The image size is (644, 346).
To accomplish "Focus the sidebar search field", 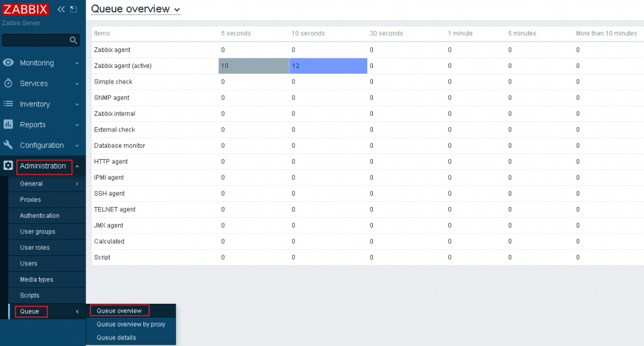I will pyautogui.click(x=41, y=40).
